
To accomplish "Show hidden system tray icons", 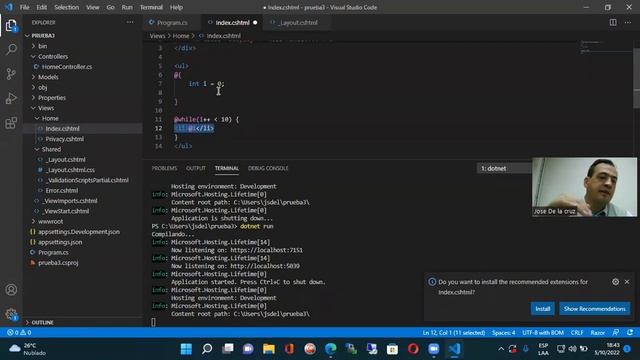I will pos(501,349).
